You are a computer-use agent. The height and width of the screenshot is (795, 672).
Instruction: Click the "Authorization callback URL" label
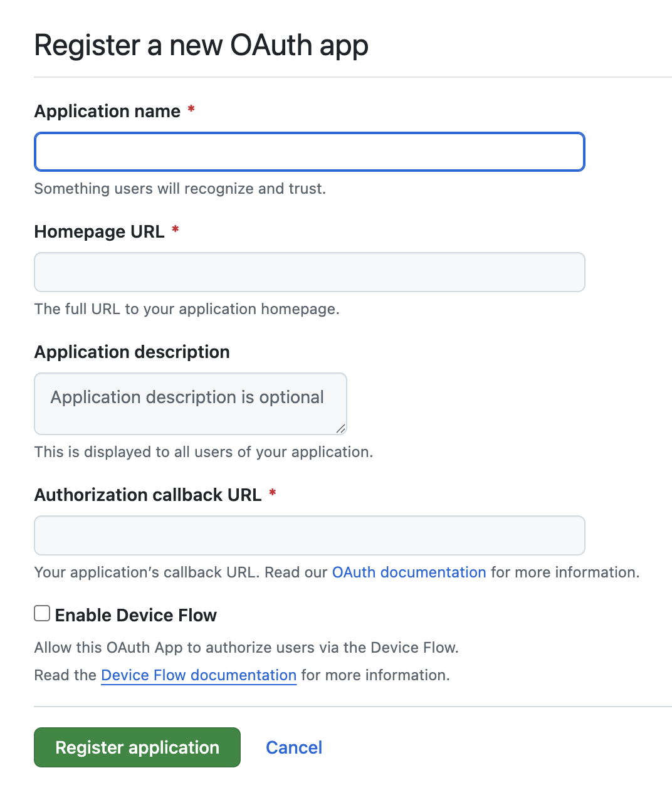(x=148, y=495)
